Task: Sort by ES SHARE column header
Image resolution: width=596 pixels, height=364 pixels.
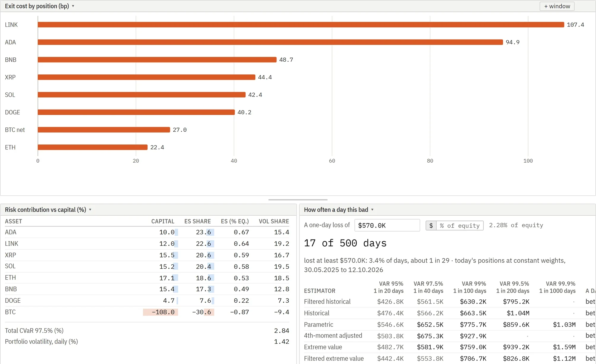Action: 198,221
